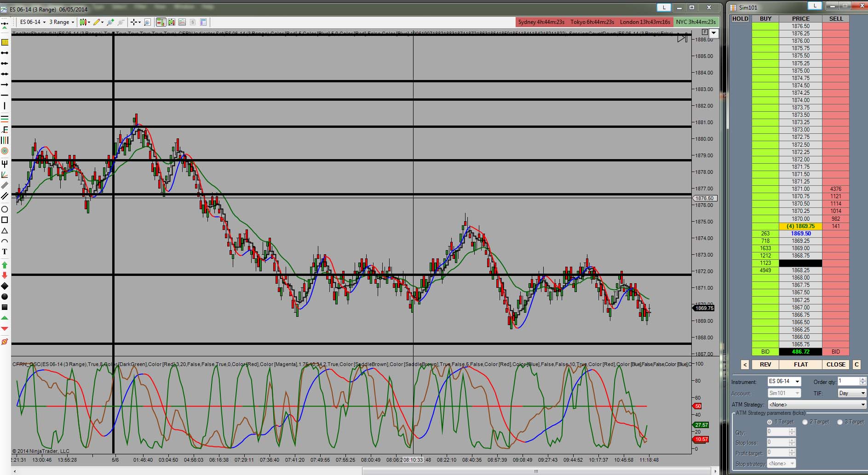Select the horizontal line drawing tool

pyautogui.click(x=5, y=95)
